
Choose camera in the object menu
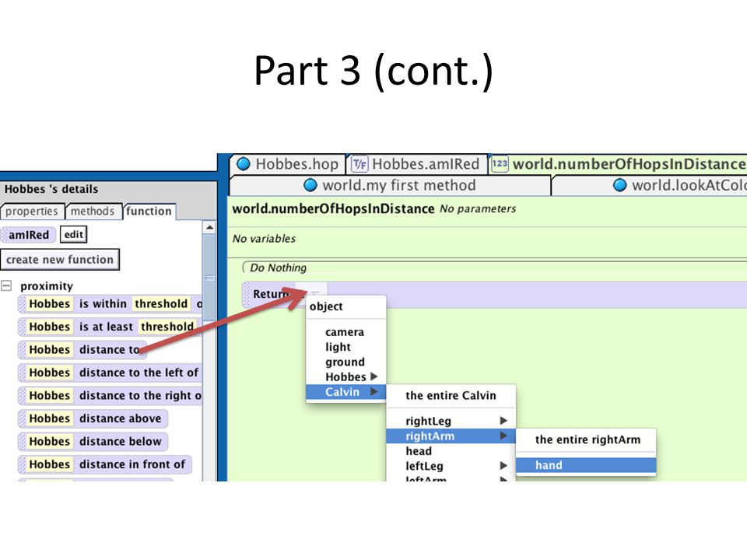click(345, 332)
